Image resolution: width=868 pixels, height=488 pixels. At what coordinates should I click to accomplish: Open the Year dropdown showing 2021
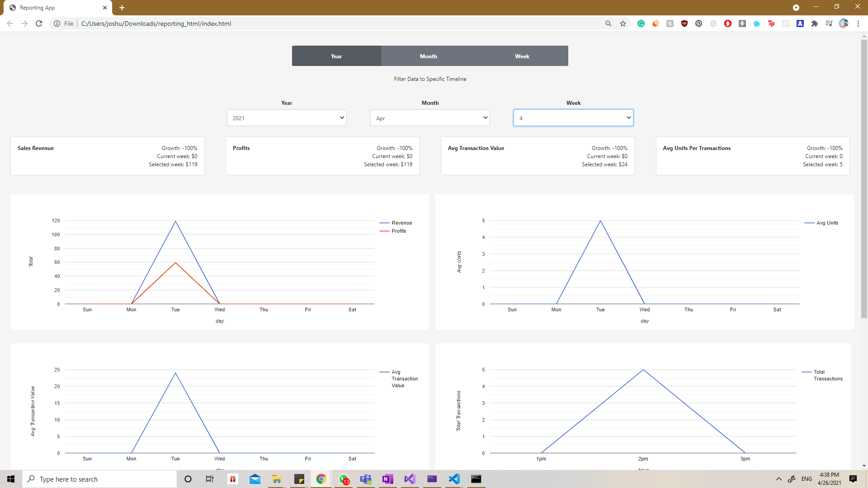(x=287, y=117)
